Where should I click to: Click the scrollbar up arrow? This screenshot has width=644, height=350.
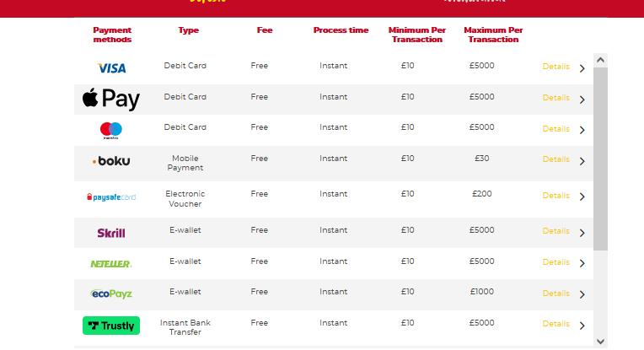pos(600,60)
